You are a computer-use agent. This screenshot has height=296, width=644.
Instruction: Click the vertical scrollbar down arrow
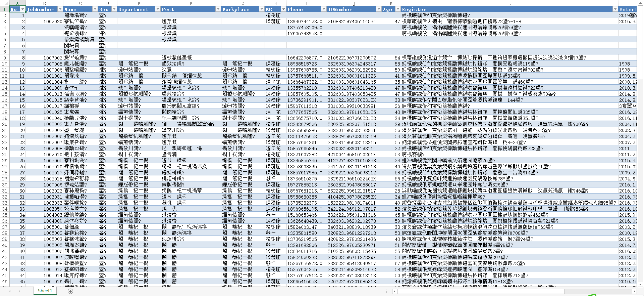(640, 284)
